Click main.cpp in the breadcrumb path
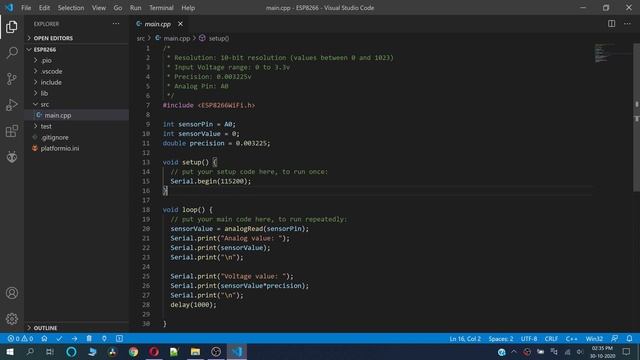Screen dimensions: 640x360 click(177, 38)
